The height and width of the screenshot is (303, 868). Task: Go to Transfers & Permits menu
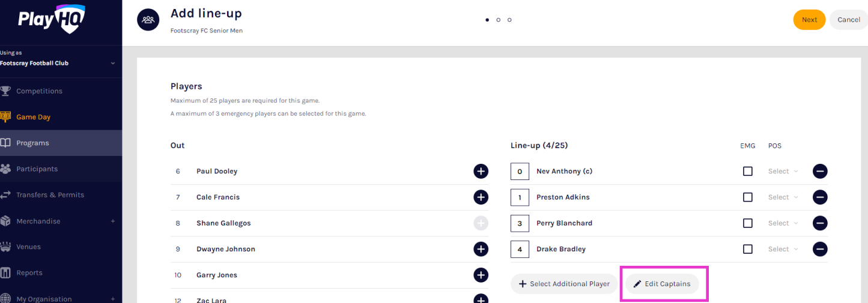50,195
